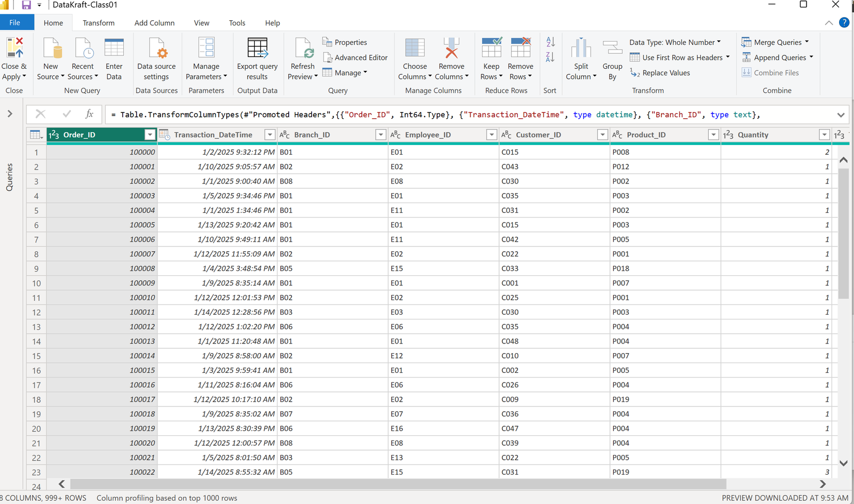Image resolution: width=854 pixels, height=504 pixels.
Task: Click Merge Queries
Action: click(775, 42)
